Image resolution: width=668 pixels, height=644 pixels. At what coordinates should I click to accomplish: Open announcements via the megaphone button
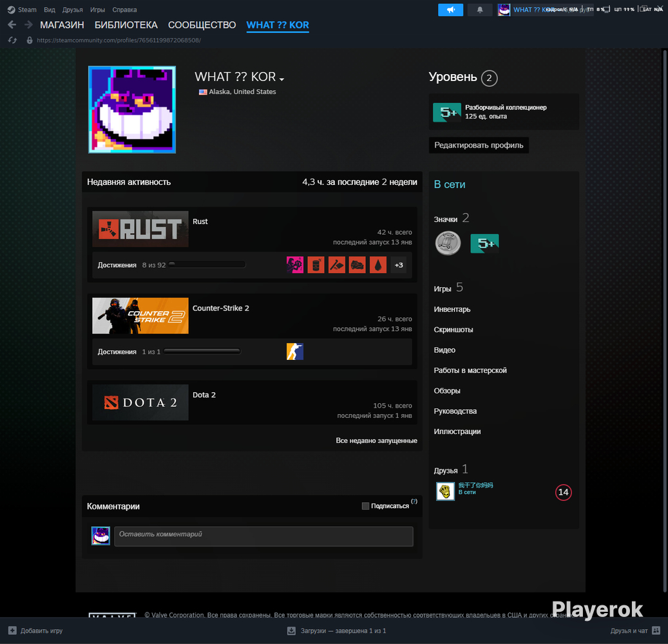click(x=450, y=10)
